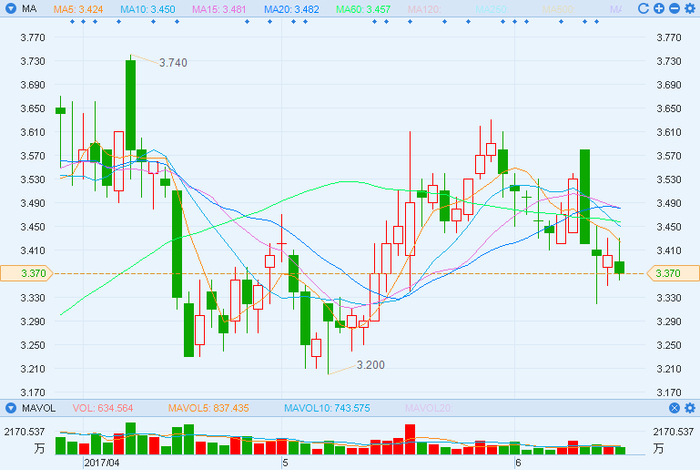Close the MAVOL panel with X icon
The height and width of the screenshot is (470, 700).
pos(675,408)
